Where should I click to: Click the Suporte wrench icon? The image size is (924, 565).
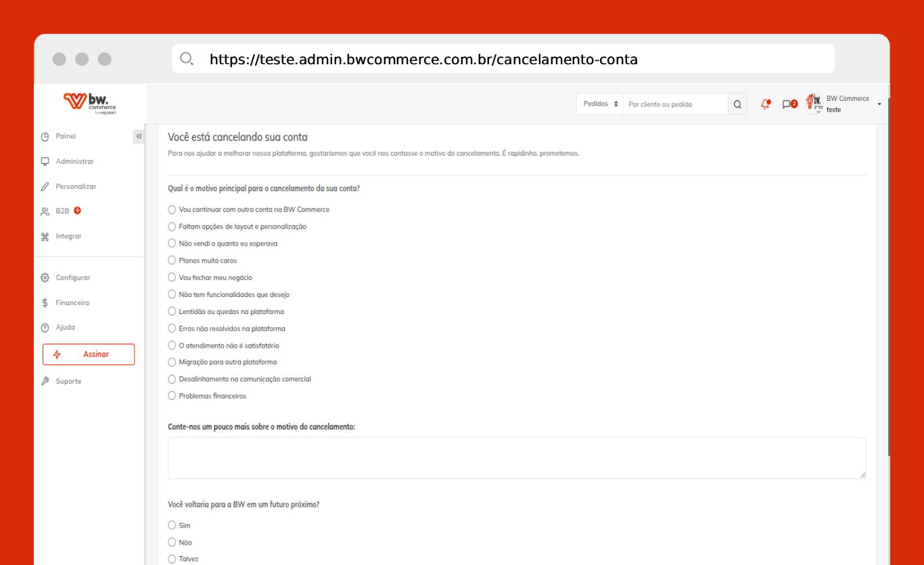click(x=45, y=382)
